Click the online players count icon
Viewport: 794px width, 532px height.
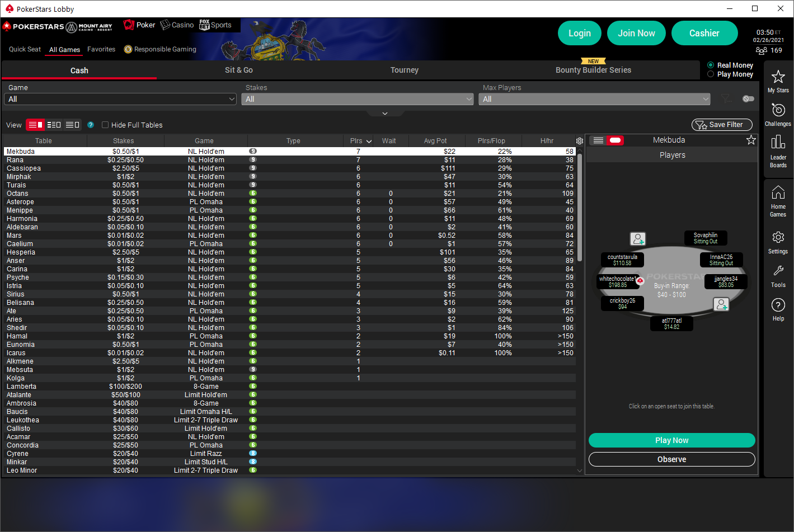click(x=762, y=50)
